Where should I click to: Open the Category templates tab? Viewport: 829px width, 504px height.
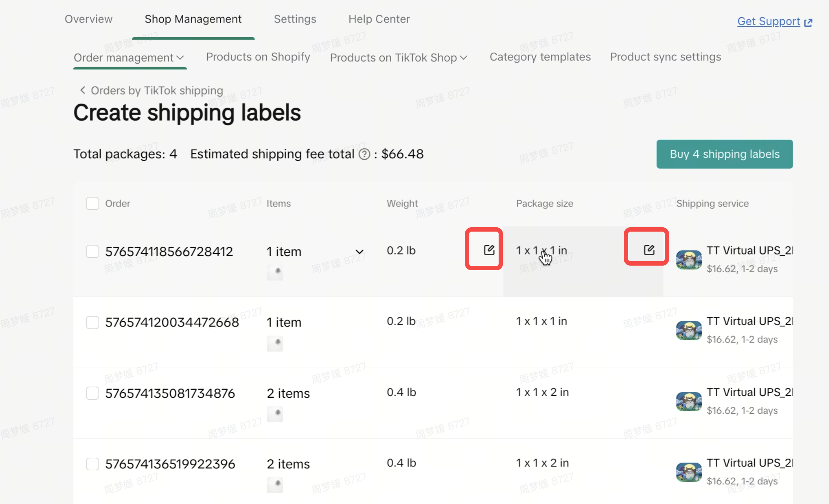[540, 57]
